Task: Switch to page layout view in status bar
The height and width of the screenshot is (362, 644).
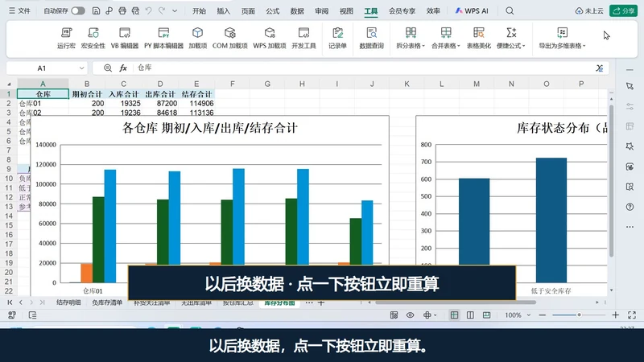Action: point(470,315)
